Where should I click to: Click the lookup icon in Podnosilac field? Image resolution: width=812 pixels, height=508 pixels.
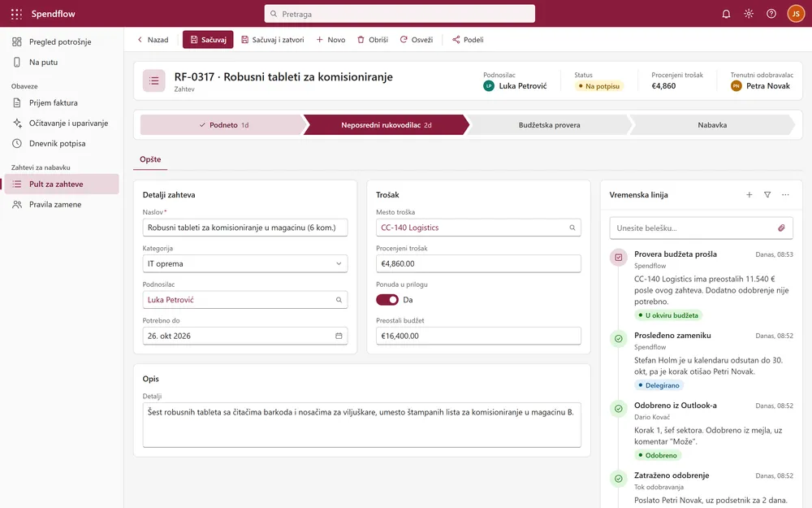(x=339, y=300)
